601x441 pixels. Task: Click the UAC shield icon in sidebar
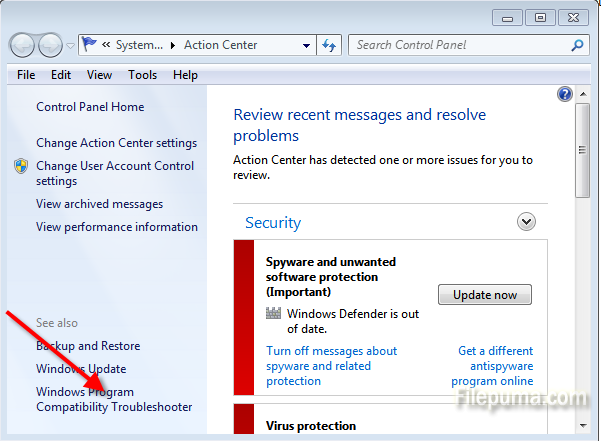click(x=21, y=166)
